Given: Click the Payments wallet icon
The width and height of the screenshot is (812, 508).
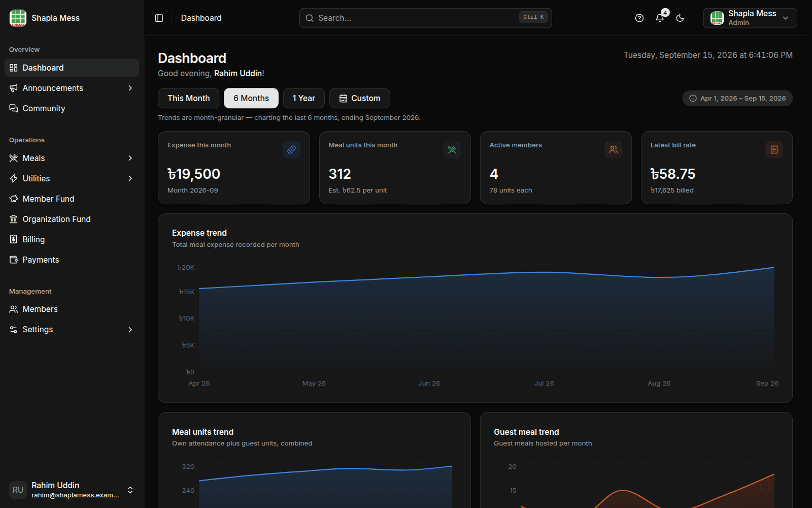Looking at the screenshot, I should coord(14,260).
